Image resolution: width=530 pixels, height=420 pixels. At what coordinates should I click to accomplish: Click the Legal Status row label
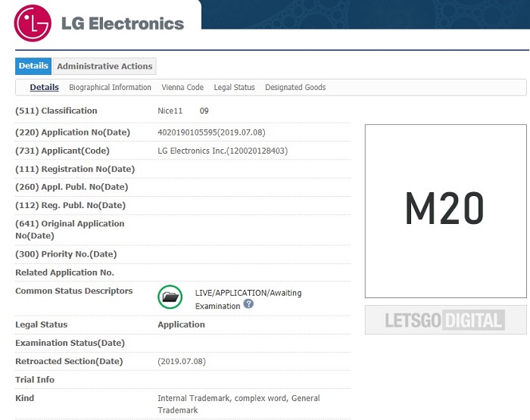click(41, 325)
